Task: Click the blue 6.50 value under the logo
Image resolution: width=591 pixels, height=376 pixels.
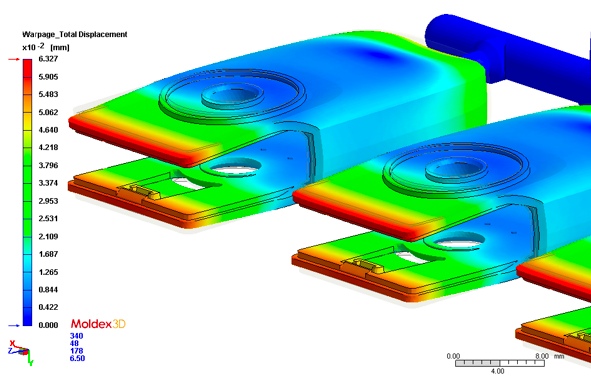Action: tap(77, 358)
